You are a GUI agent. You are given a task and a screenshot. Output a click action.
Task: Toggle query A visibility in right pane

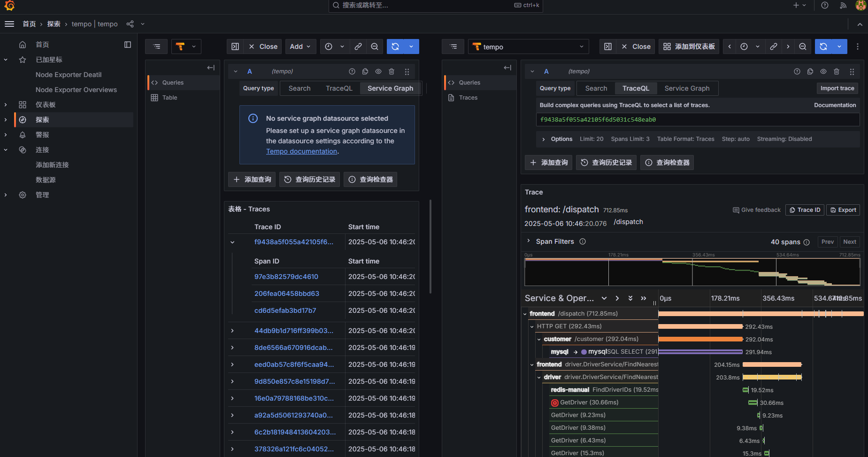click(823, 71)
